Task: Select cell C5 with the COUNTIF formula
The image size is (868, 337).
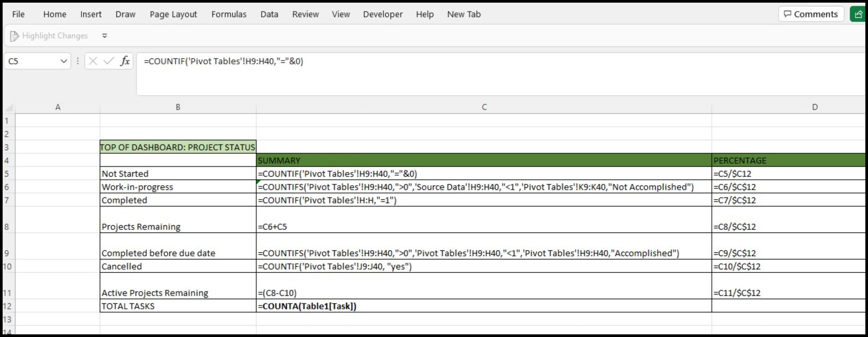Action: (x=484, y=173)
